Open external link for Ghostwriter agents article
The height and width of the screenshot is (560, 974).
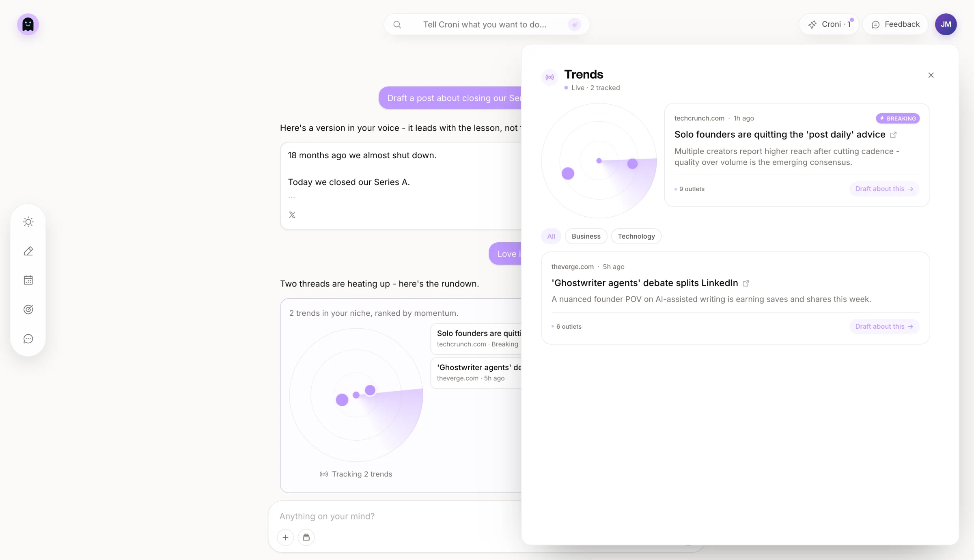(x=746, y=283)
